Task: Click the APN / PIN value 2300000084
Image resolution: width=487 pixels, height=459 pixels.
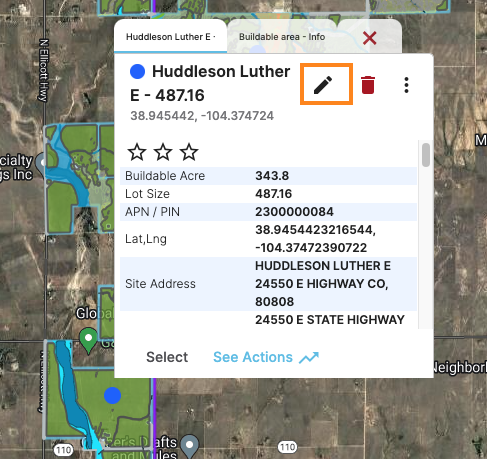Action: coord(294,212)
